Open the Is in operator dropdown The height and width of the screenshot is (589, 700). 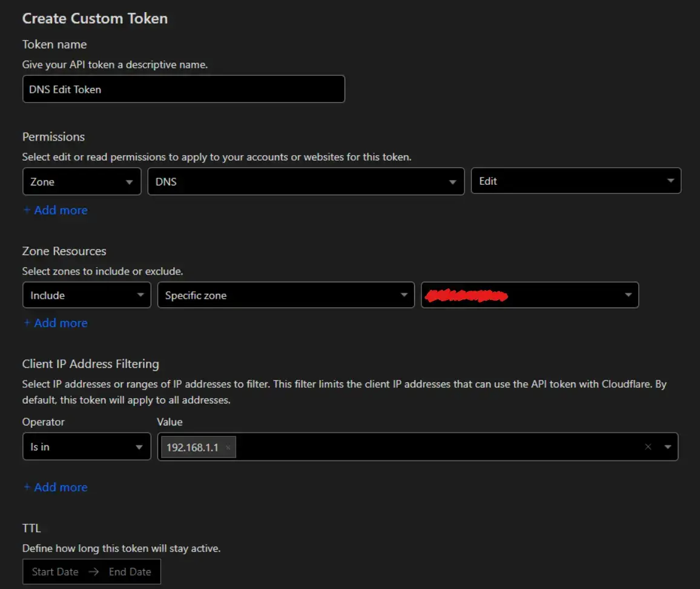87,447
